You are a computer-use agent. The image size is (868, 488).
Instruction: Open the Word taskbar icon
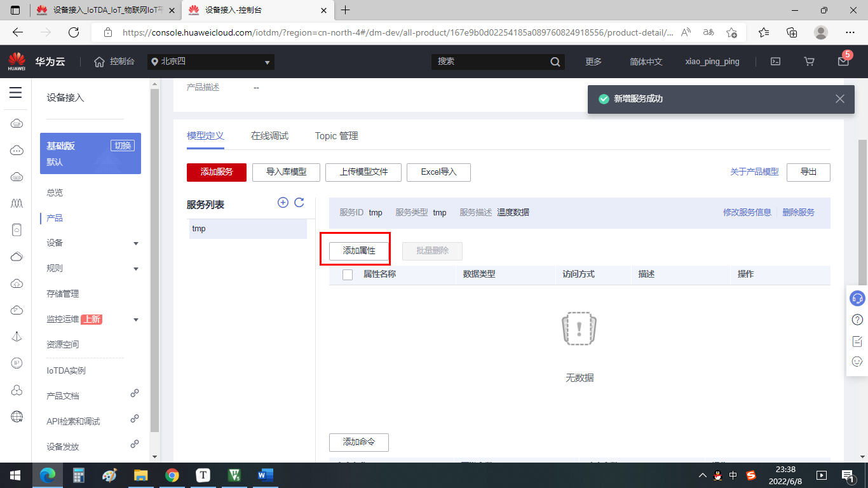265,475
